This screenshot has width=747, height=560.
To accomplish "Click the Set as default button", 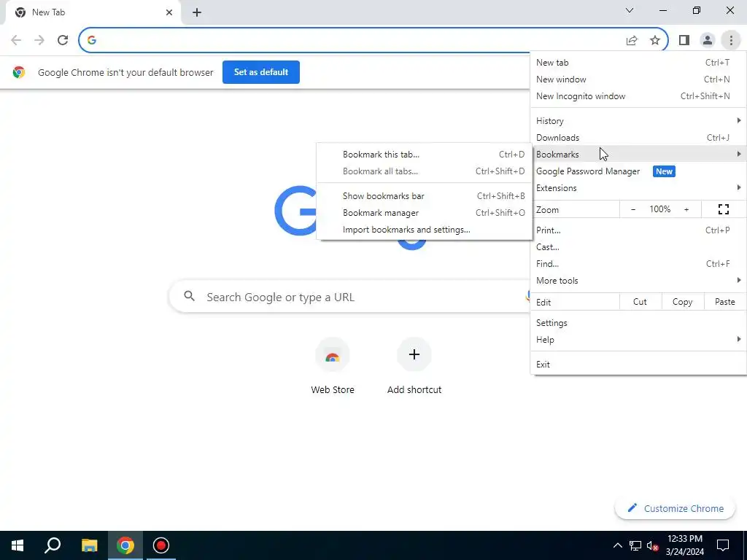I will pos(261,72).
